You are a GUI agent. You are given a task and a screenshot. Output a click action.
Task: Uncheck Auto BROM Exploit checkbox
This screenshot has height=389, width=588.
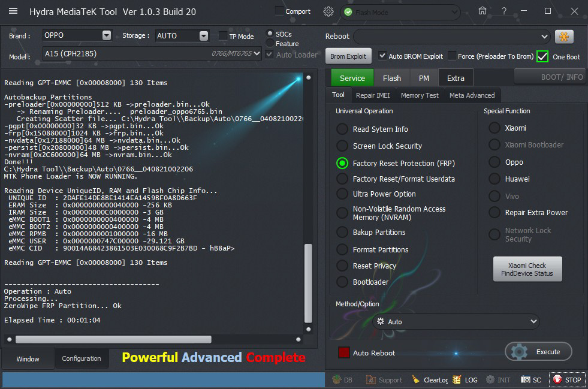point(382,56)
